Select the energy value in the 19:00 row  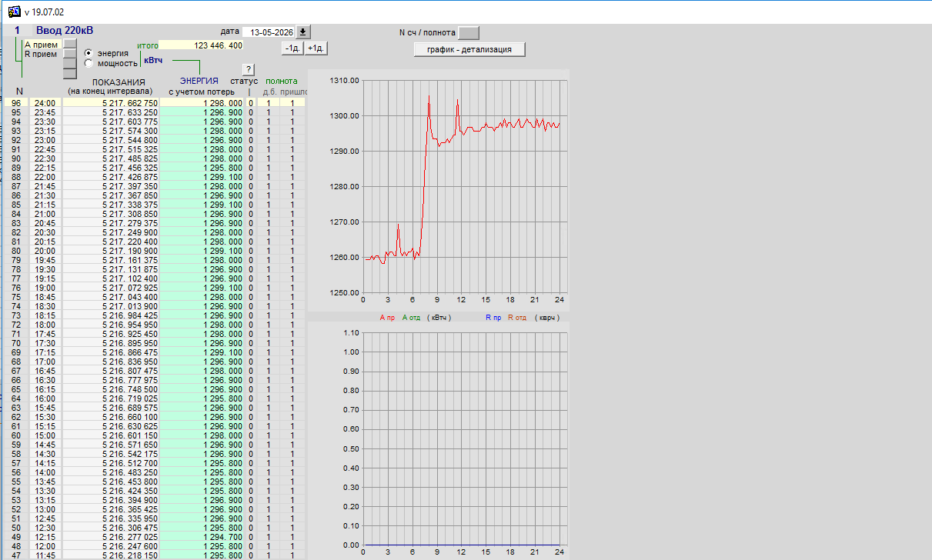coord(202,287)
